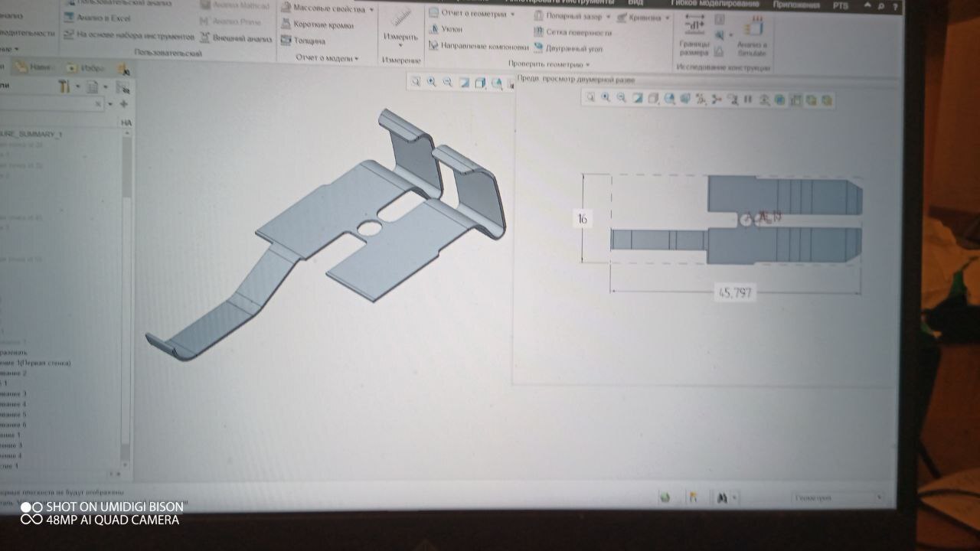Click Zoom In in the 2D preview toolbar
Screen dimensions: 980x551
click(x=606, y=97)
